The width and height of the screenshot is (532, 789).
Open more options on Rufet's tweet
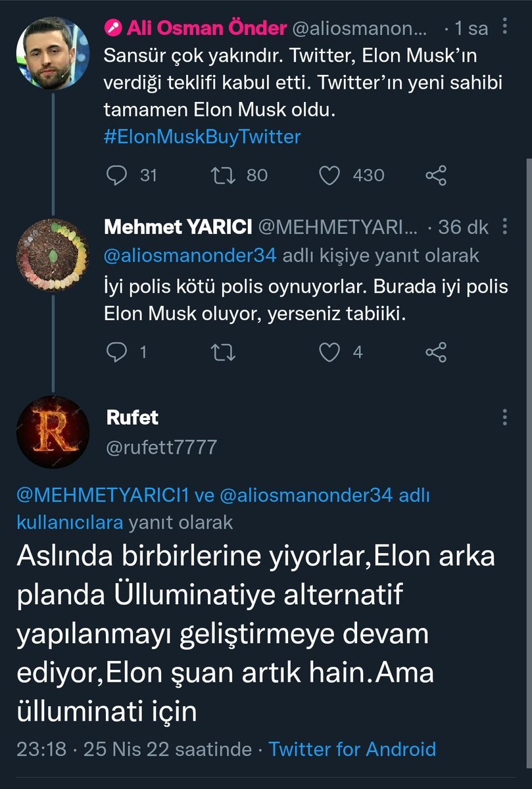[504, 416]
